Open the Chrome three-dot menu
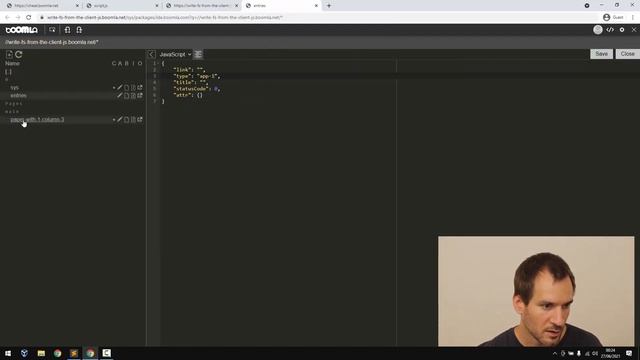This screenshot has width=640, height=360. point(633,18)
